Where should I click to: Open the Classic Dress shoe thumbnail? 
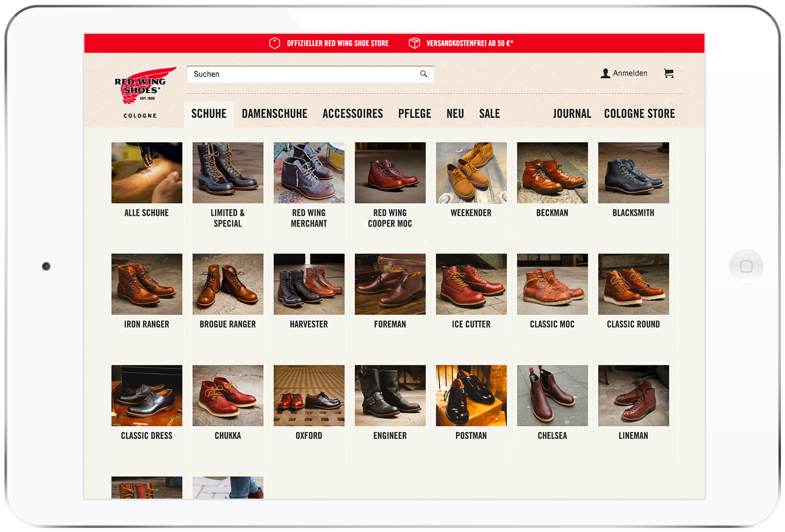click(147, 395)
